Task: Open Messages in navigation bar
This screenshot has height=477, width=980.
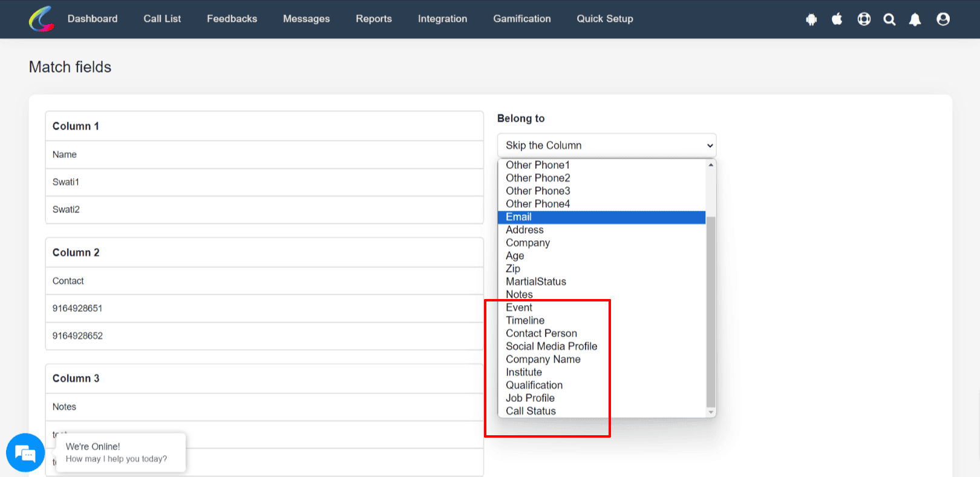Action: [306, 19]
